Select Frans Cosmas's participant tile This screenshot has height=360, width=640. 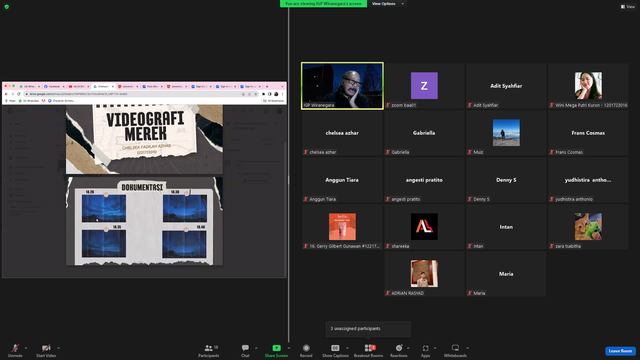click(588, 133)
